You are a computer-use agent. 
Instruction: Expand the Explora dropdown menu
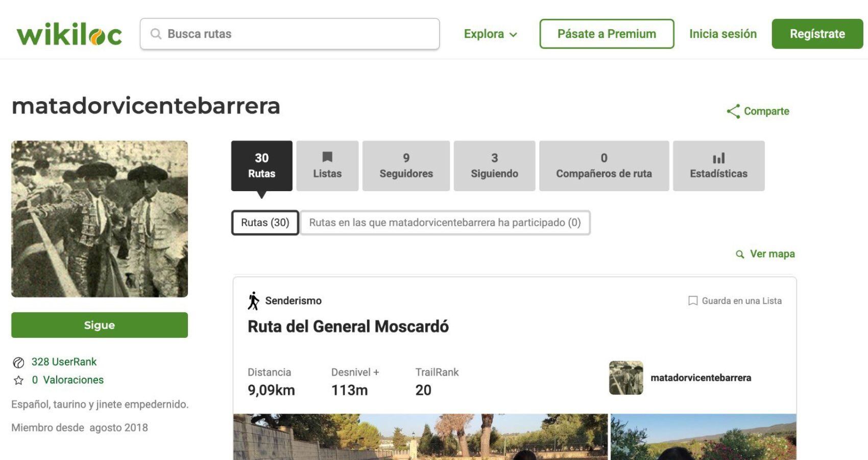click(490, 34)
